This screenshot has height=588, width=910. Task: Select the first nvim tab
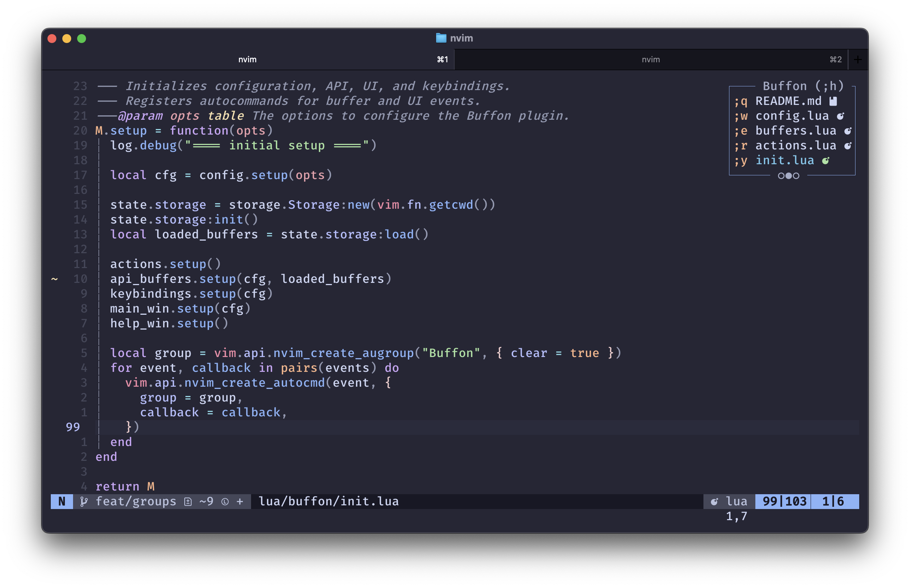coord(247,60)
